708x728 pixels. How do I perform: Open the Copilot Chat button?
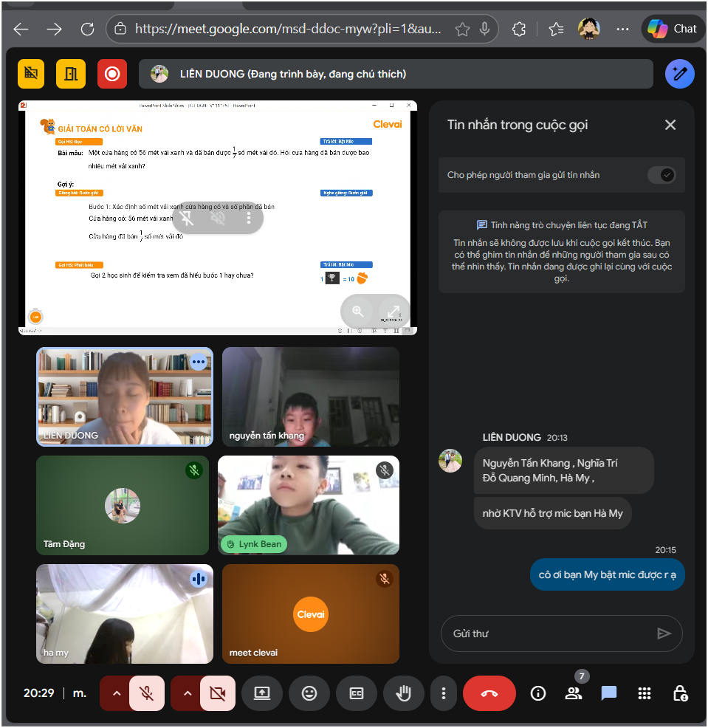click(x=673, y=29)
